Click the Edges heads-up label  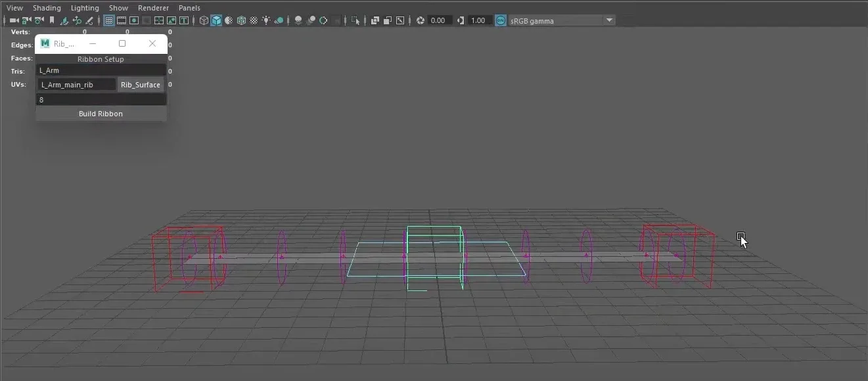point(22,45)
